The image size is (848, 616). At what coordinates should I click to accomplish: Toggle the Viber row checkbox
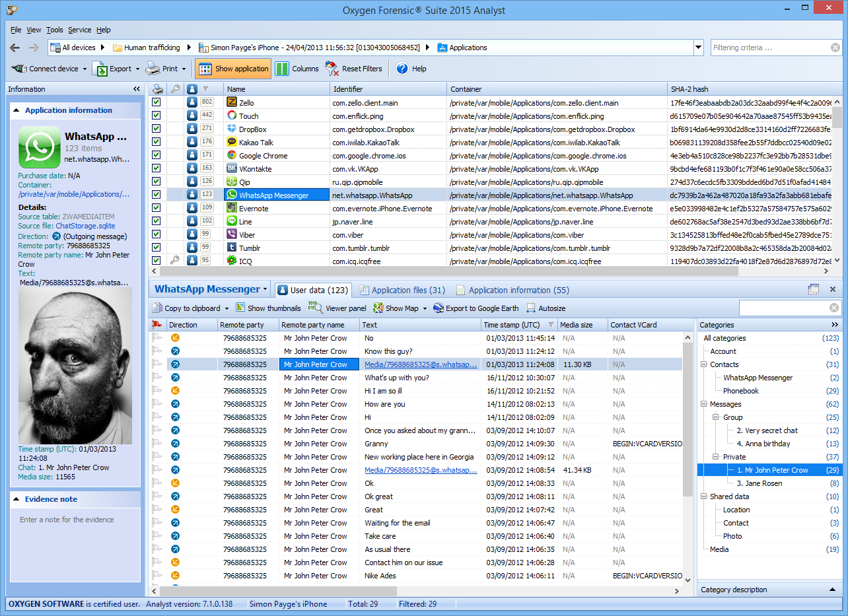point(157,234)
